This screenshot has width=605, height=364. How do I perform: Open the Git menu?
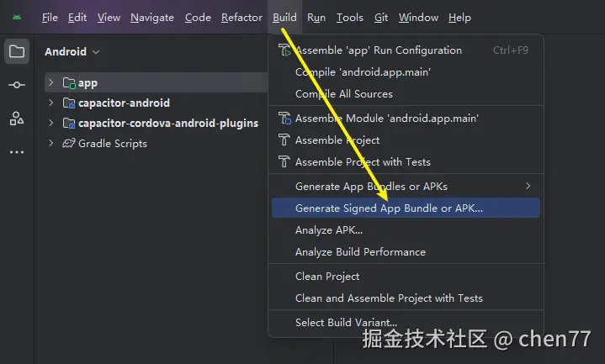point(381,18)
